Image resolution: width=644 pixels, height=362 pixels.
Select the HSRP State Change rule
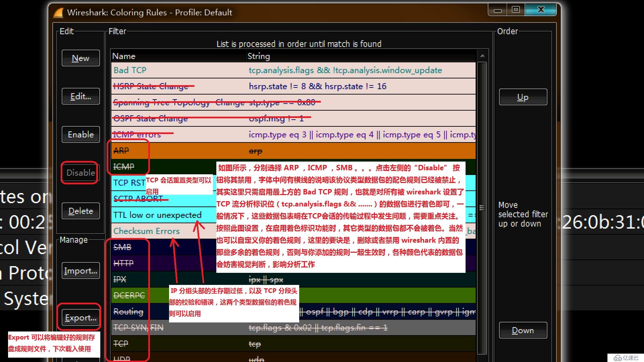(x=293, y=86)
